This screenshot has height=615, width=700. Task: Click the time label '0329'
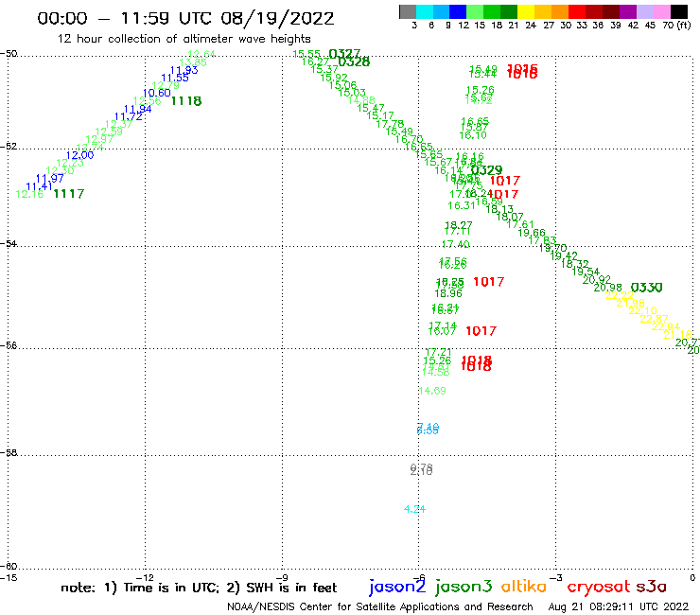click(x=486, y=170)
